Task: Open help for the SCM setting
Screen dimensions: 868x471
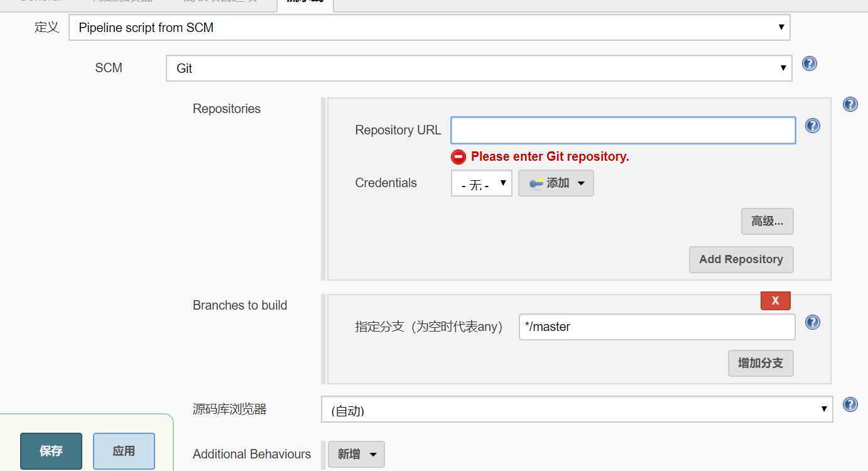Action: (810, 63)
